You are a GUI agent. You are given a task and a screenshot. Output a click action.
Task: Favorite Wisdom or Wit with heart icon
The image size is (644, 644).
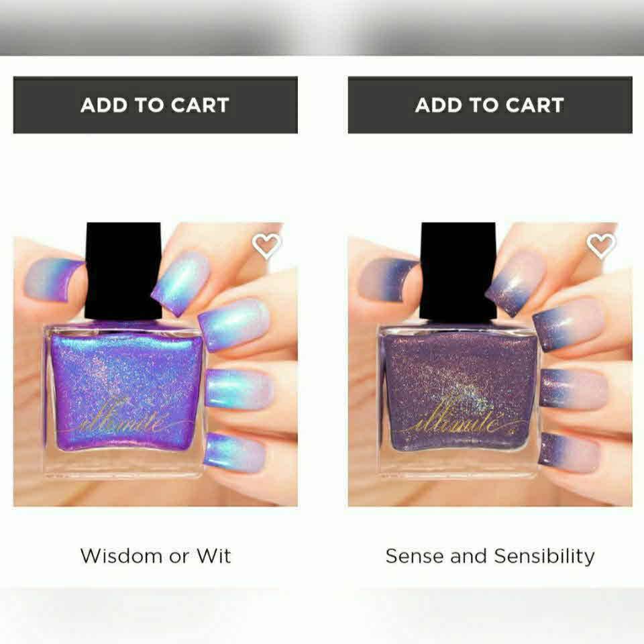[x=266, y=246]
